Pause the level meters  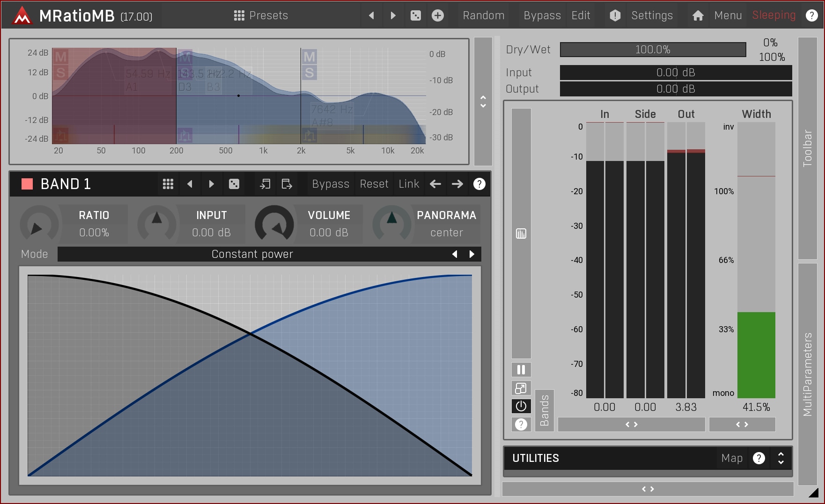(x=521, y=370)
